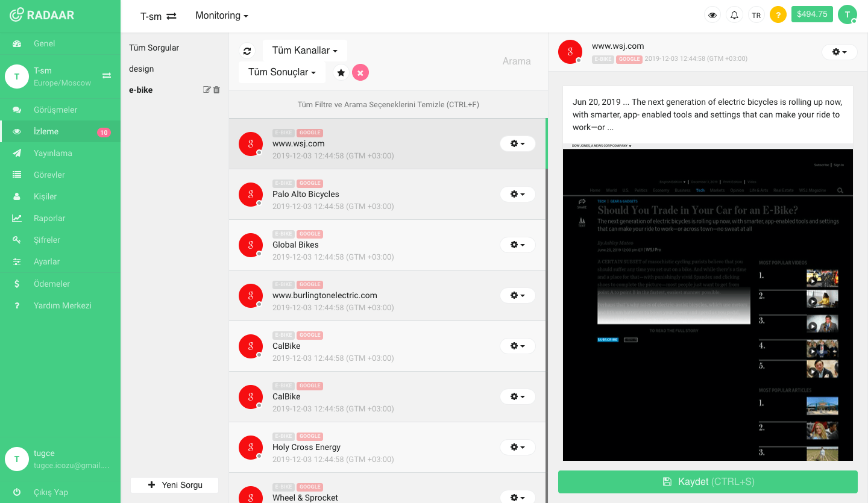Viewport: 868px width, 503px height.
Task: Click the Kaydet save button
Action: tap(708, 481)
